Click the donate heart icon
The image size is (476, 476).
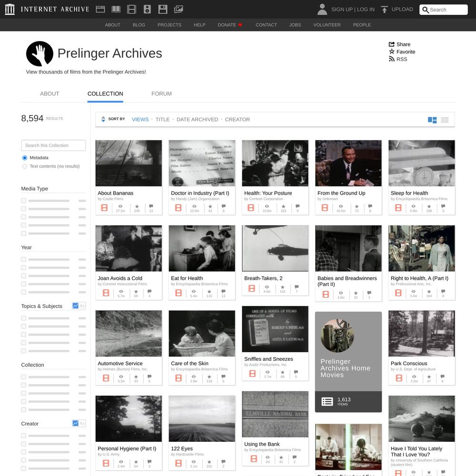(x=240, y=25)
